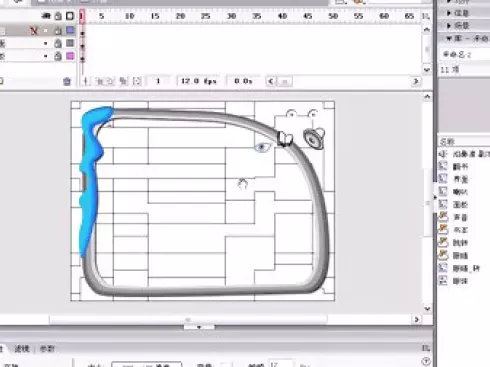Click the 12.0 fps frame rate field
Viewport: 490px width, 367px height.
point(198,81)
